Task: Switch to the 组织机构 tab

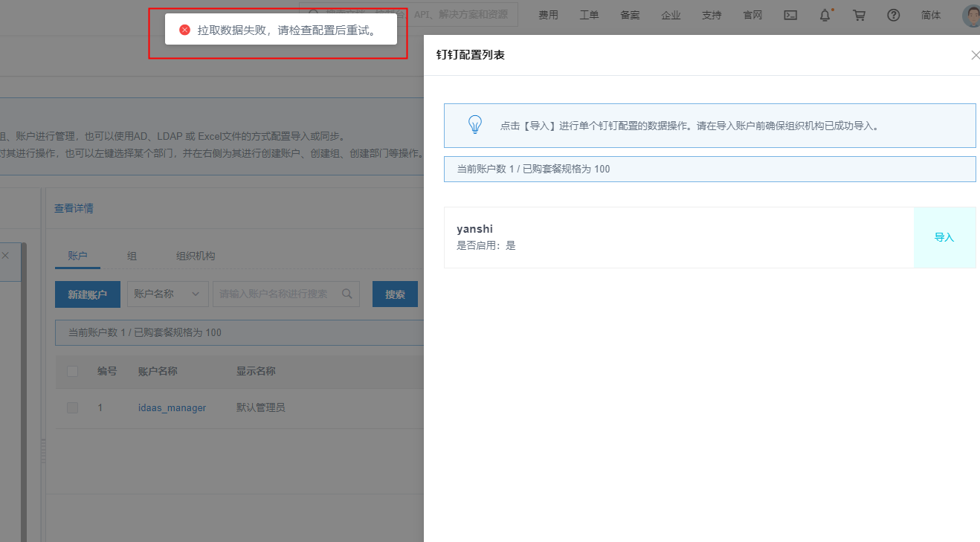Action: [x=196, y=256]
